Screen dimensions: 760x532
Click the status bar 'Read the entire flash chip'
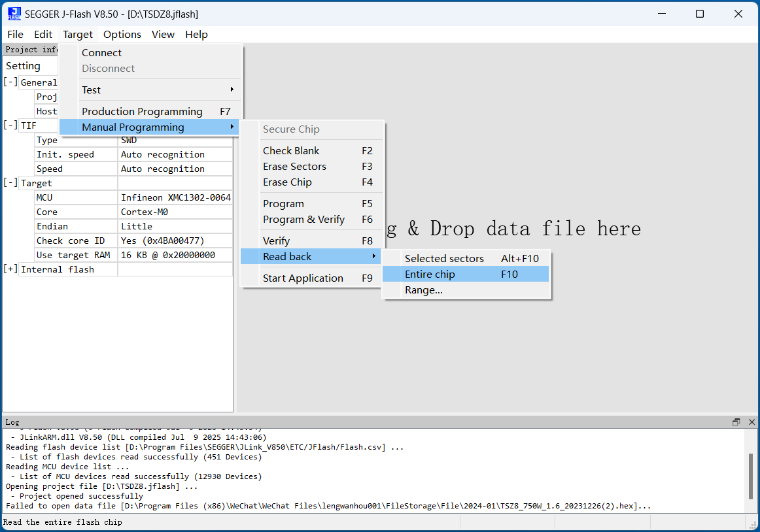click(x=63, y=522)
